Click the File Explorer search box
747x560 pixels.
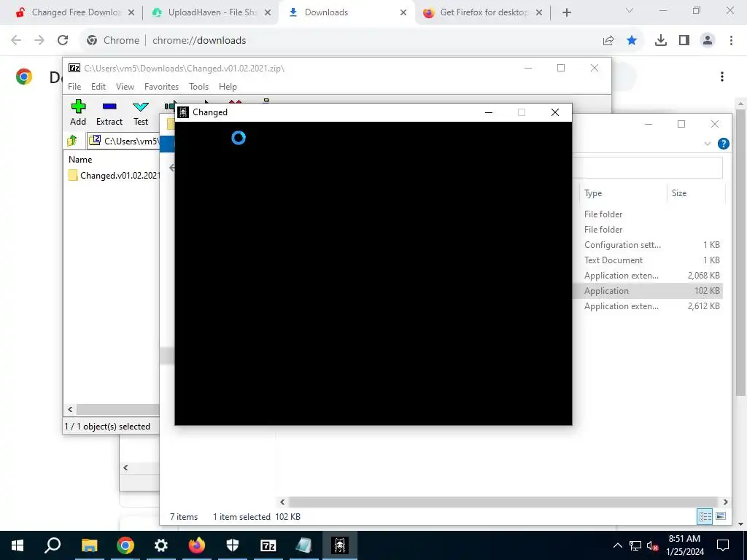648,168
